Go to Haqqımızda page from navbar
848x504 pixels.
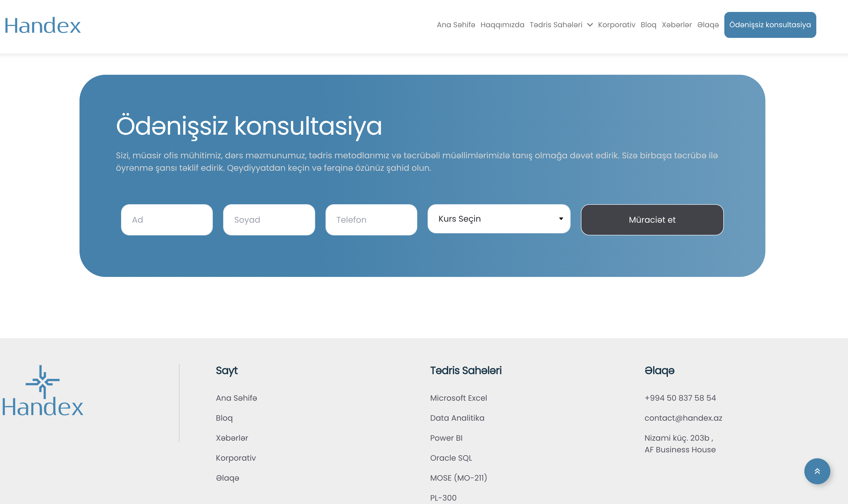pyautogui.click(x=502, y=25)
